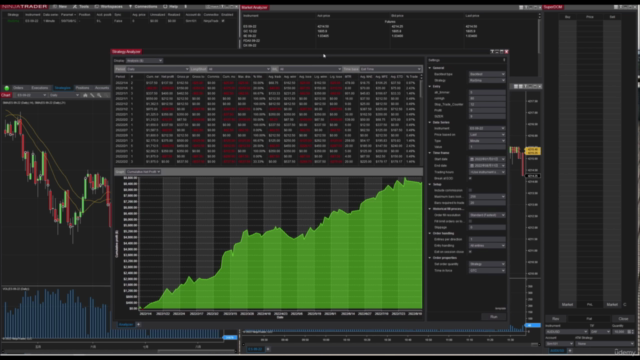Switch to the Orders tab
The height and width of the screenshot is (360, 640).
tap(18, 88)
